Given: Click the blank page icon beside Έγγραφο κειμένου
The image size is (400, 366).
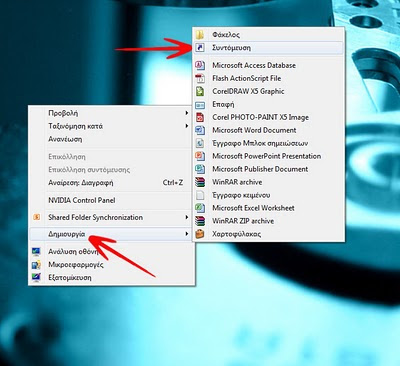Looking at the screenshot, I should tap(200, 195).
